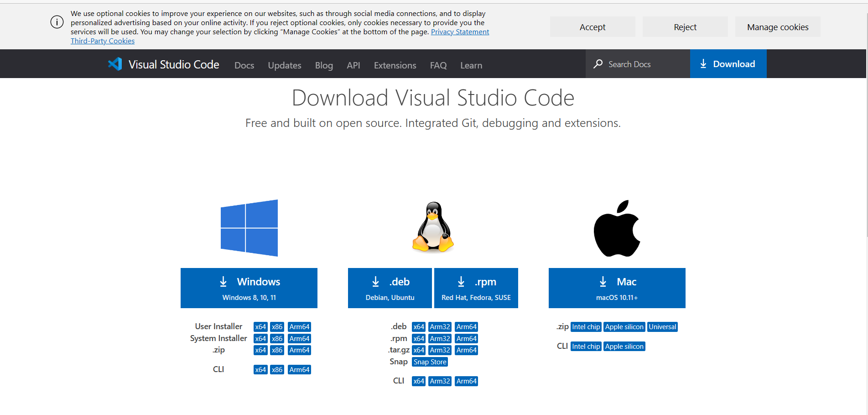Download the .rpm package for Red Hat
This screenshot has height=415, width=868.
(x=476, y=288)
